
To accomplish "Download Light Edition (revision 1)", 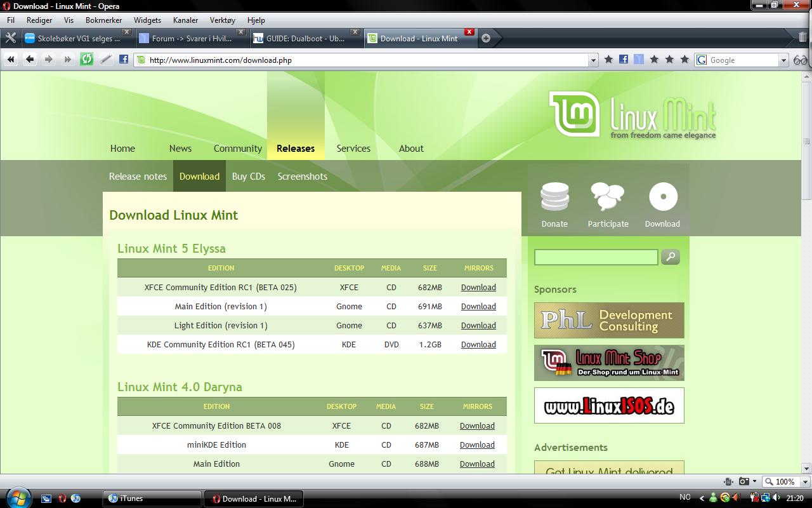I will click(x=478, y=325).
